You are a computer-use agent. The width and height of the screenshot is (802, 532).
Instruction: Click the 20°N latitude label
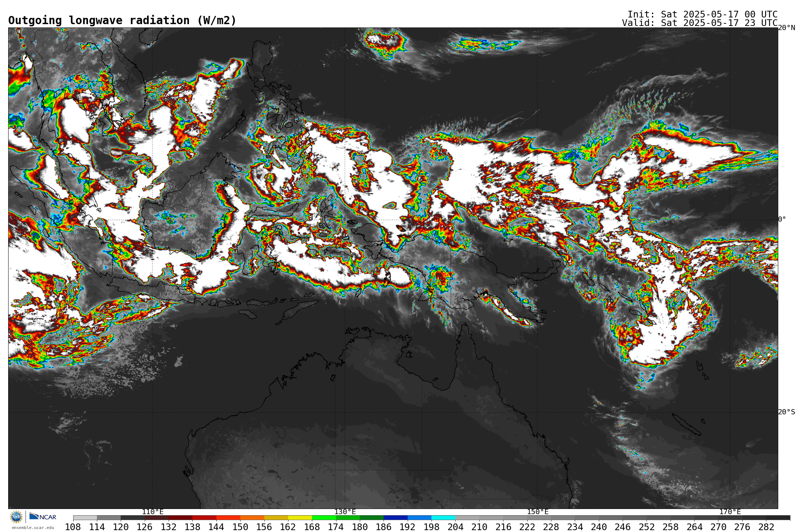coord(786,28)
